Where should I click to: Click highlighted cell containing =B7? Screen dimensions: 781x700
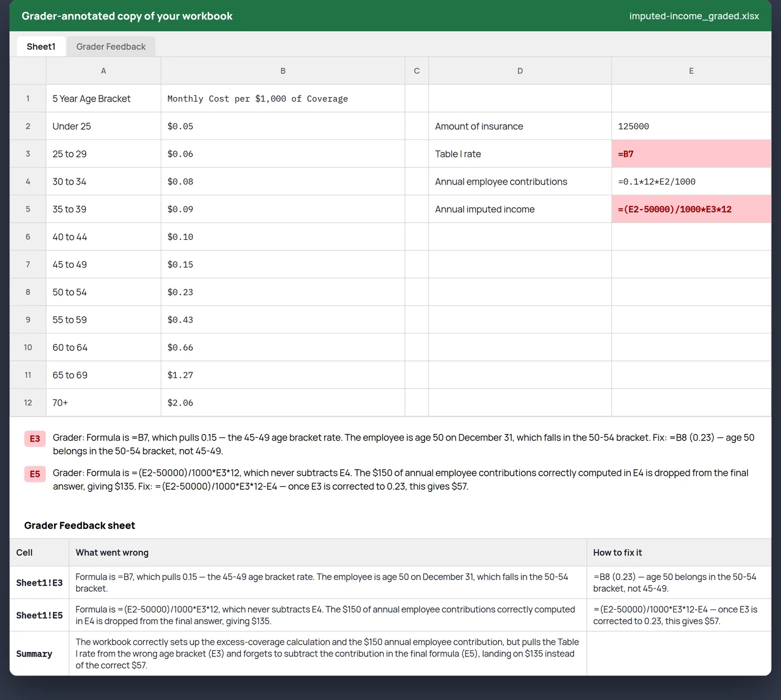[691, 154]
